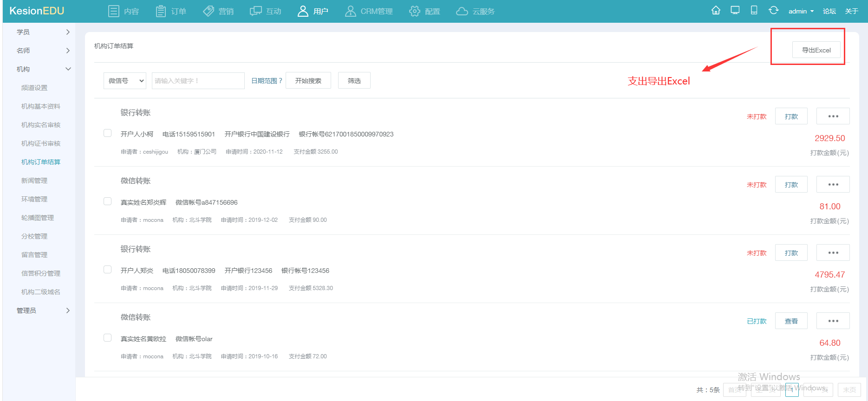Open more options for the 2929.50 payout
The width and height of the screenshot is (868, 401).
pyautogui.click(x=833, y=116)
